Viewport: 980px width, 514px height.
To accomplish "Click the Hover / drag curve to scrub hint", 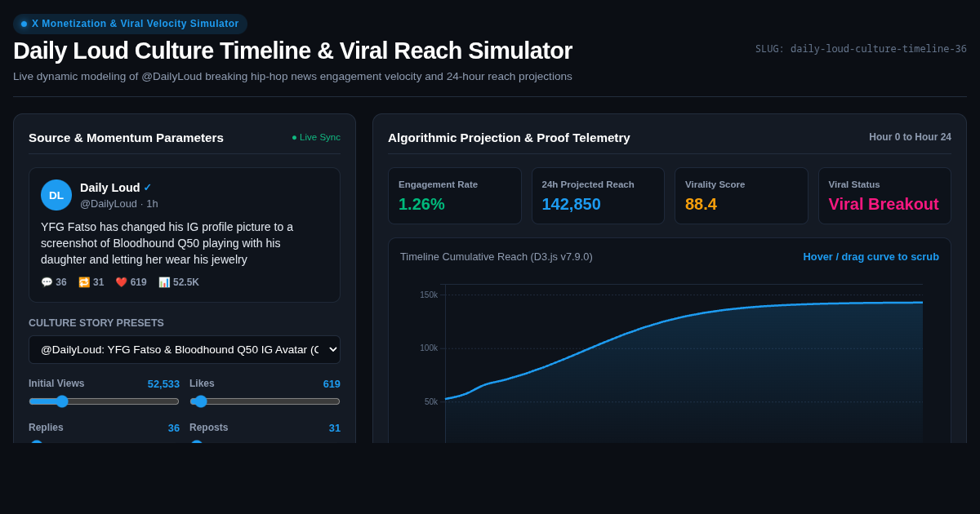I will click(871, 256).
